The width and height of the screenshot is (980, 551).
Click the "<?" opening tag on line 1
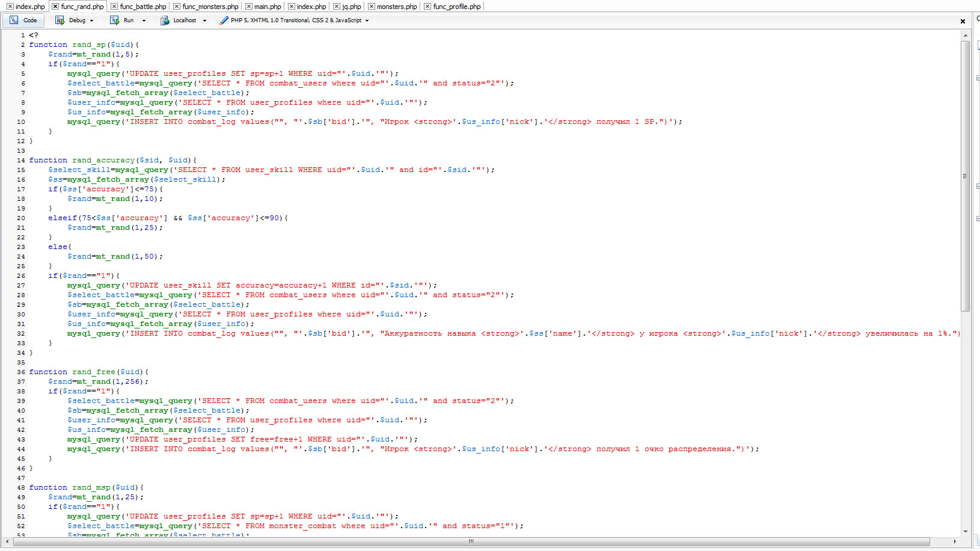(x=34, y=35)
